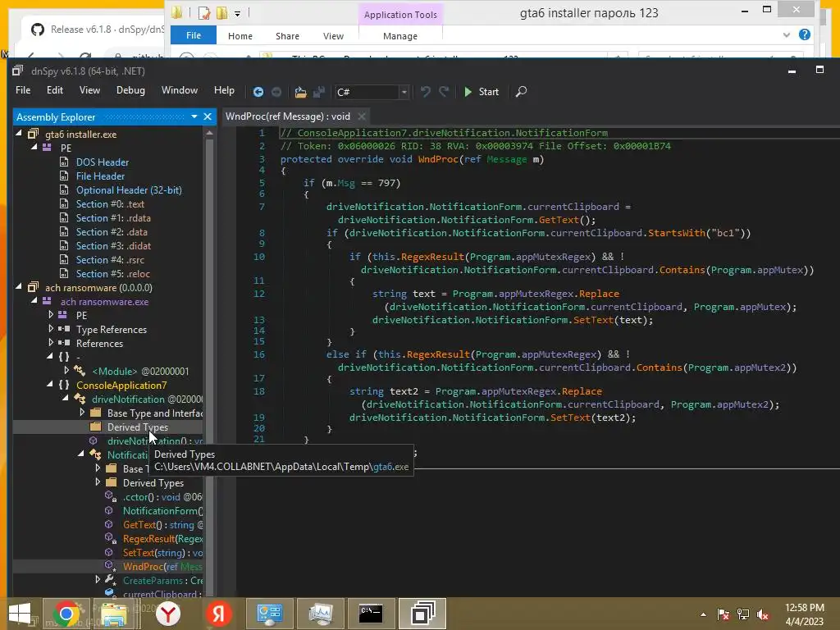This screenshot has height=630, width=840.
Task: Select Section #5: .reloc
Action: tap(112, 274)
